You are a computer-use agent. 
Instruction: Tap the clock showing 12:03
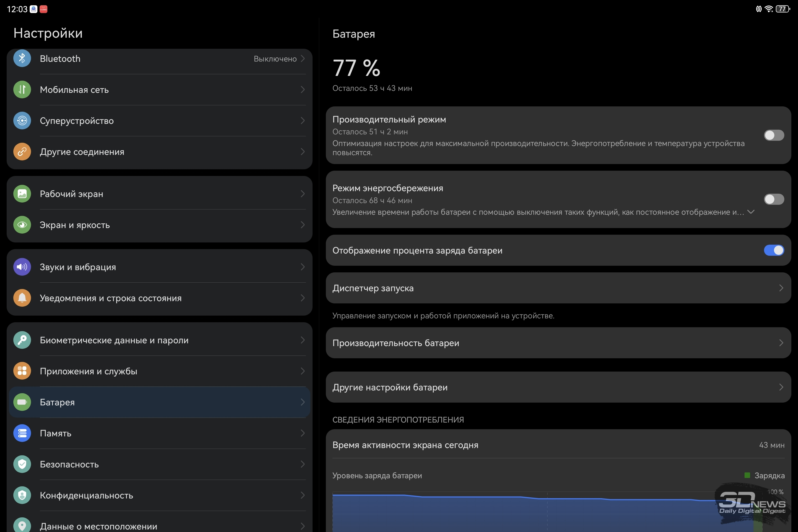17,9
